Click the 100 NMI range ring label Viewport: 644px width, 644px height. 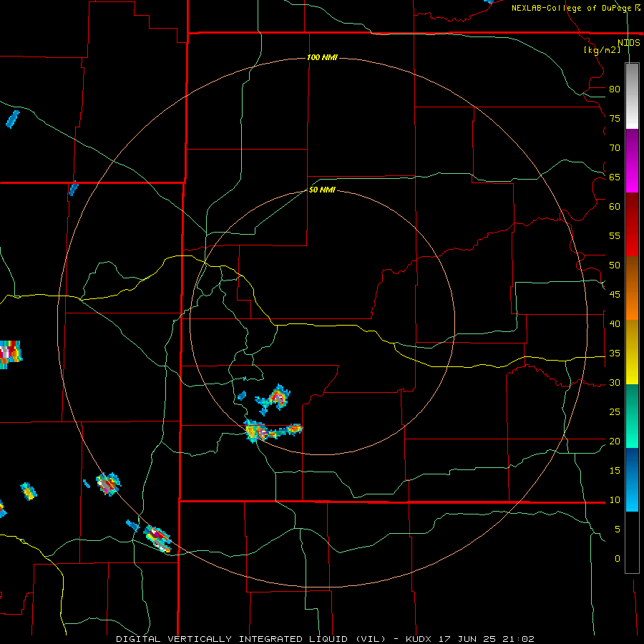(322, 57)
